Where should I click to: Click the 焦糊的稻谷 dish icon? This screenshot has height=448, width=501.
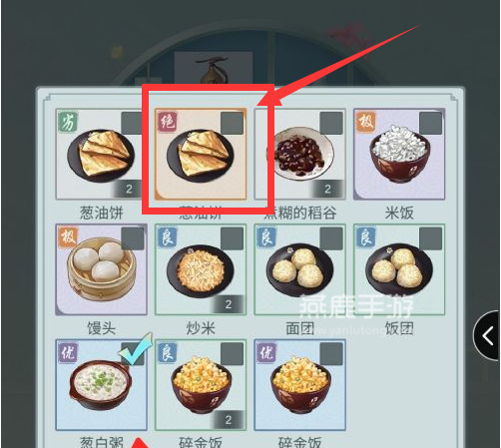(300, 155)
